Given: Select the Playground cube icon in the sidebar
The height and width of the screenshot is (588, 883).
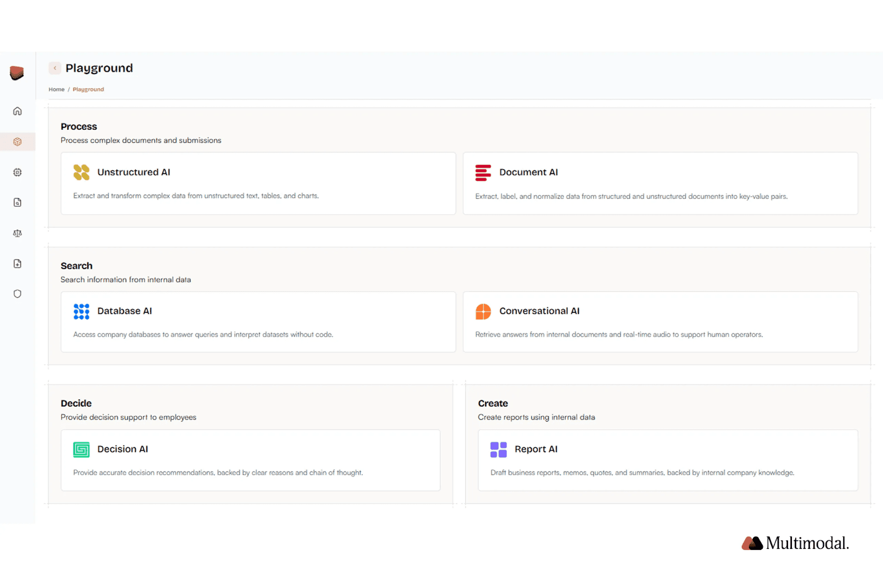Looking at the screenshot, I should (18, 142).
